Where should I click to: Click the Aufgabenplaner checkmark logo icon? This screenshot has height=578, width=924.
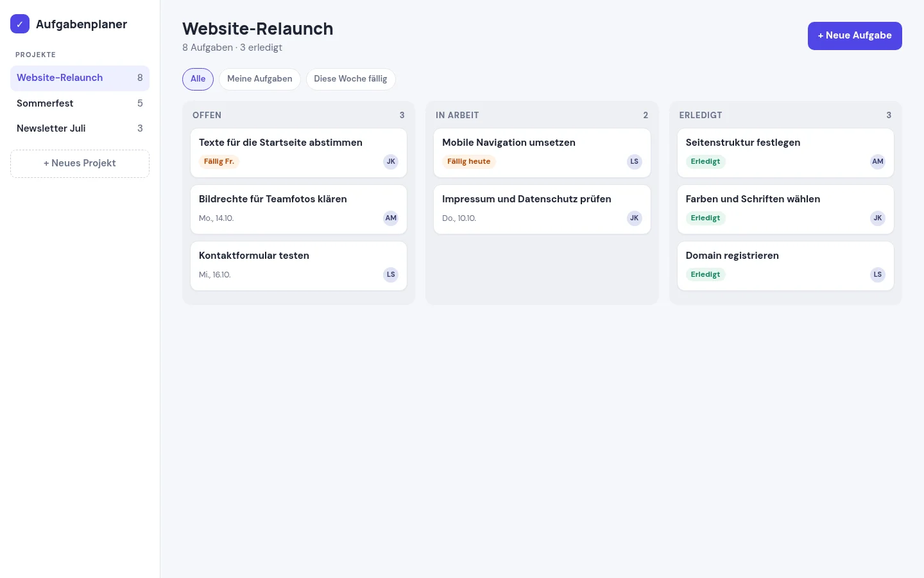[20, 24]
